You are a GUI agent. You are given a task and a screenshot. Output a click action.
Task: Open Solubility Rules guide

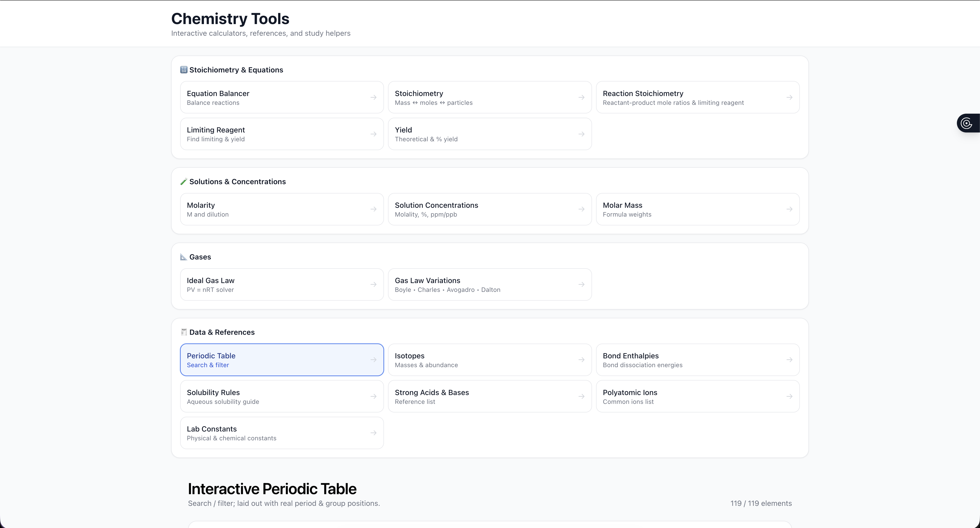pos(281,396)
